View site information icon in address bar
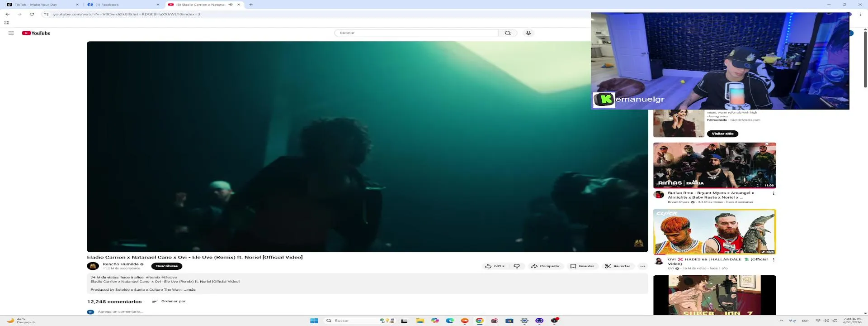Viewport: 868px width, 326px height. 46,14
